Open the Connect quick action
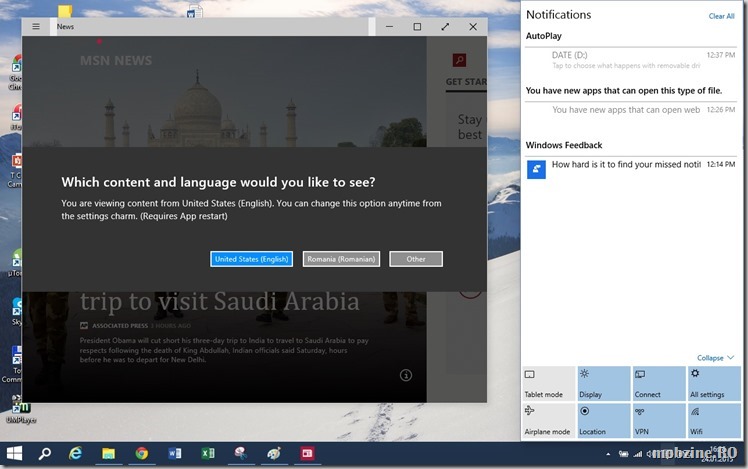The image size is (748, 469). pos(659,384)
